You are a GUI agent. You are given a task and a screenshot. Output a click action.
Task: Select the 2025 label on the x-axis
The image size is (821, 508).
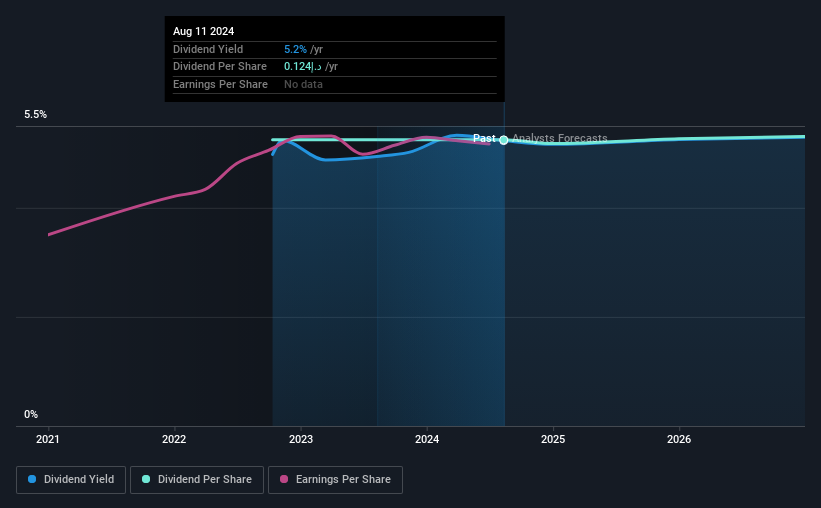(x=553, y=439)
